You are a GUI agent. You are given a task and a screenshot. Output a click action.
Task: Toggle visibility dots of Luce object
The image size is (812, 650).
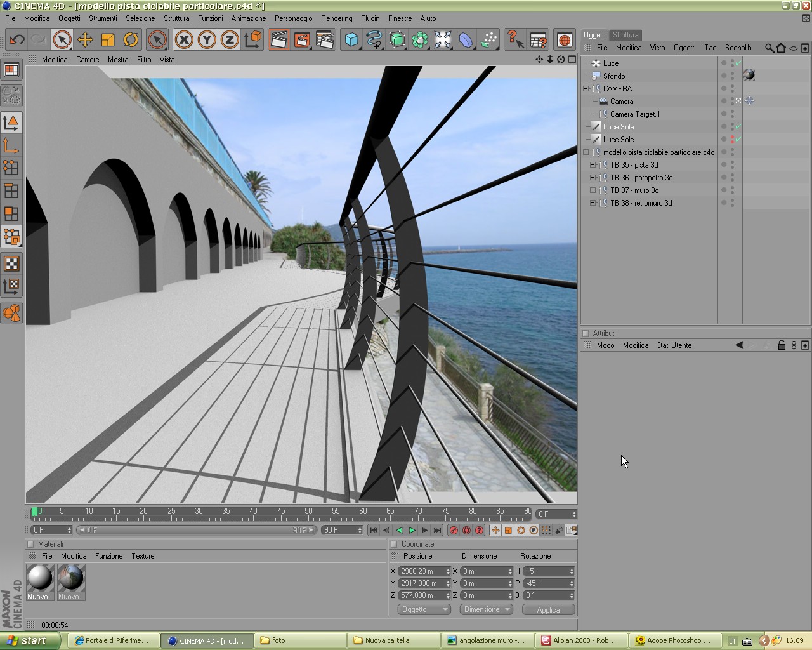click(x=732, y=63)
